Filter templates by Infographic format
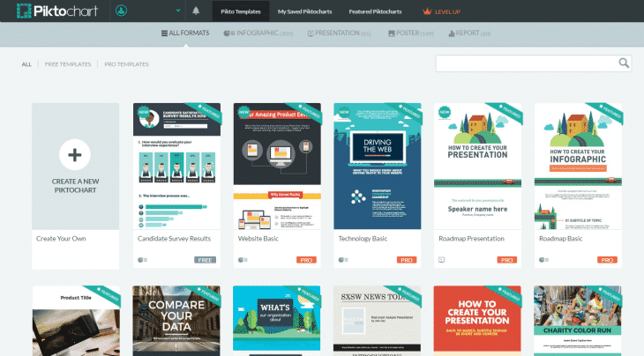This screenshot has width=644, height=356. [258, 33]
